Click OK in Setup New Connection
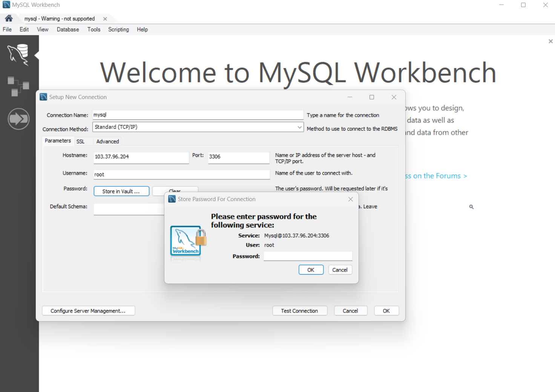This screenshot has height=392, width=555. 386,311
